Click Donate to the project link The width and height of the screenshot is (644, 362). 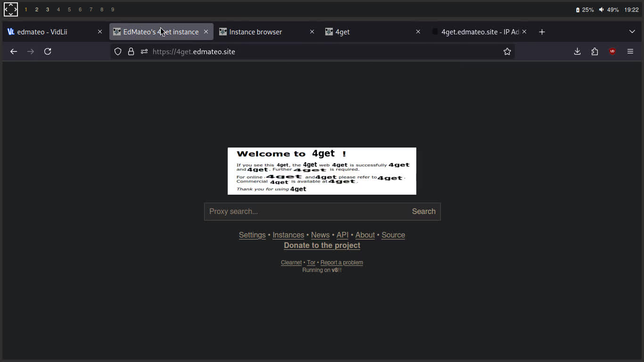tap(322, 246)
